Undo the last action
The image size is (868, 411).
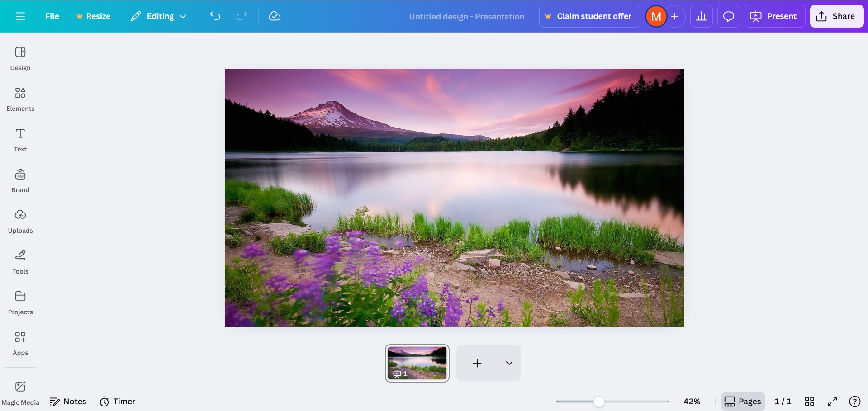(x=215, y=16)
